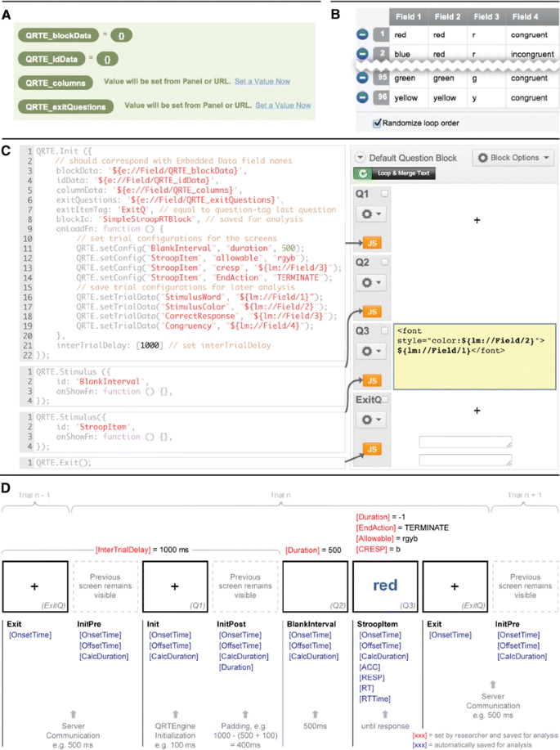The height and width of the screenshot is (750, 560).
Task: Open the JavaScript editor for Q2
Action: 371,312
